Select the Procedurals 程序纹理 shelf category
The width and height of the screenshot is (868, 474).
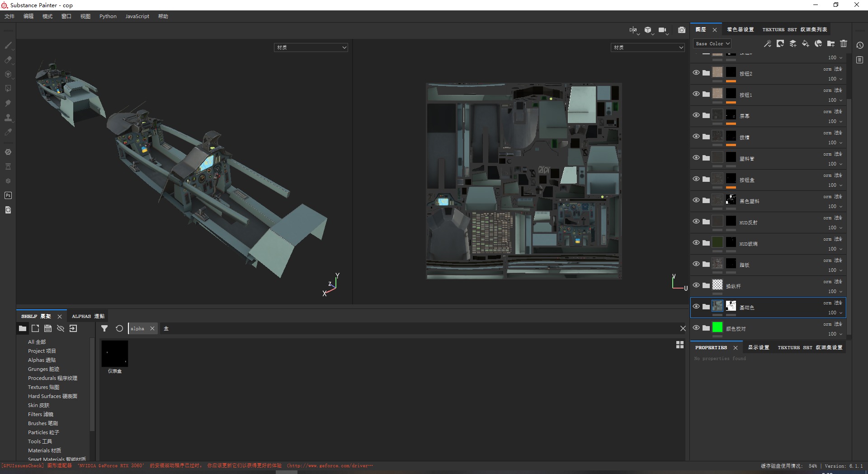point(52,378)
